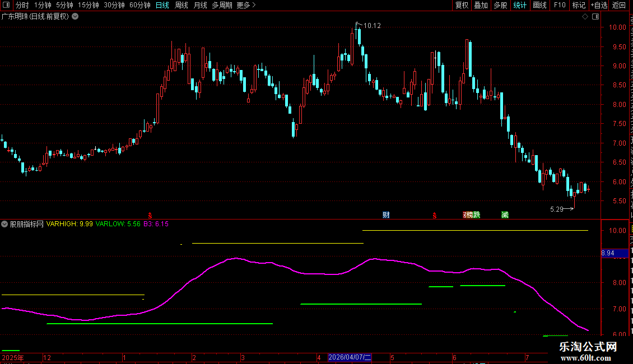Select the 30分钟 period

pos(114,5)
